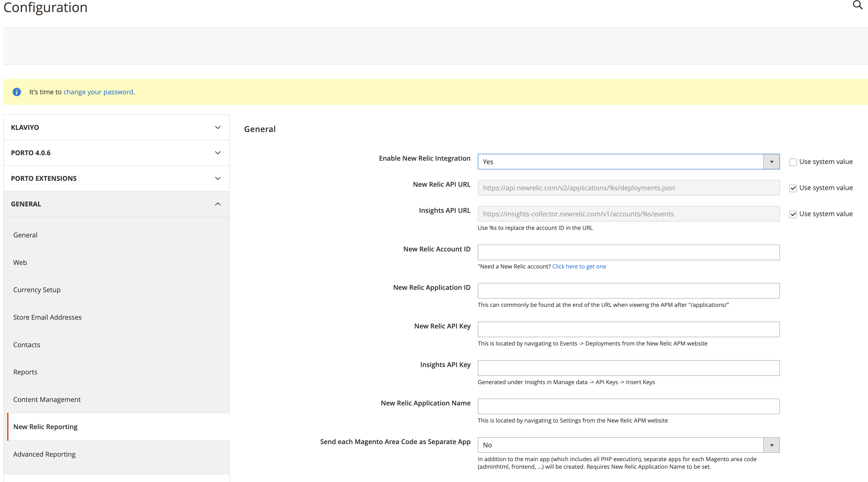Uncheck Use system value for Insights URL

793,214
